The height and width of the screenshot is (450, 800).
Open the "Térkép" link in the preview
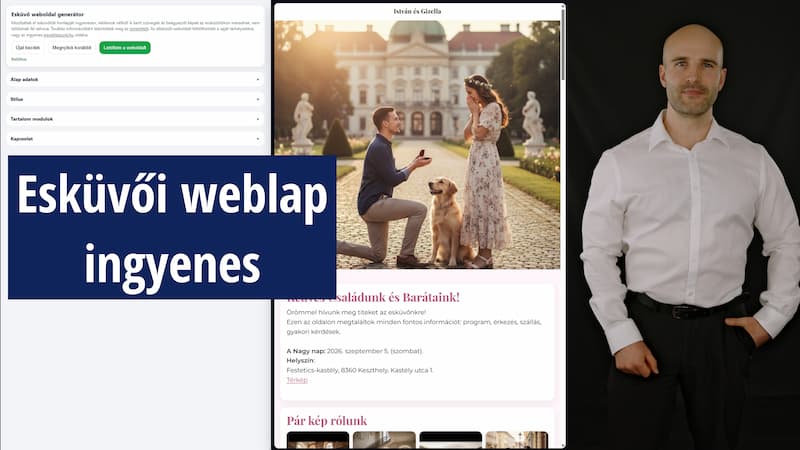[x=297, y=380]
